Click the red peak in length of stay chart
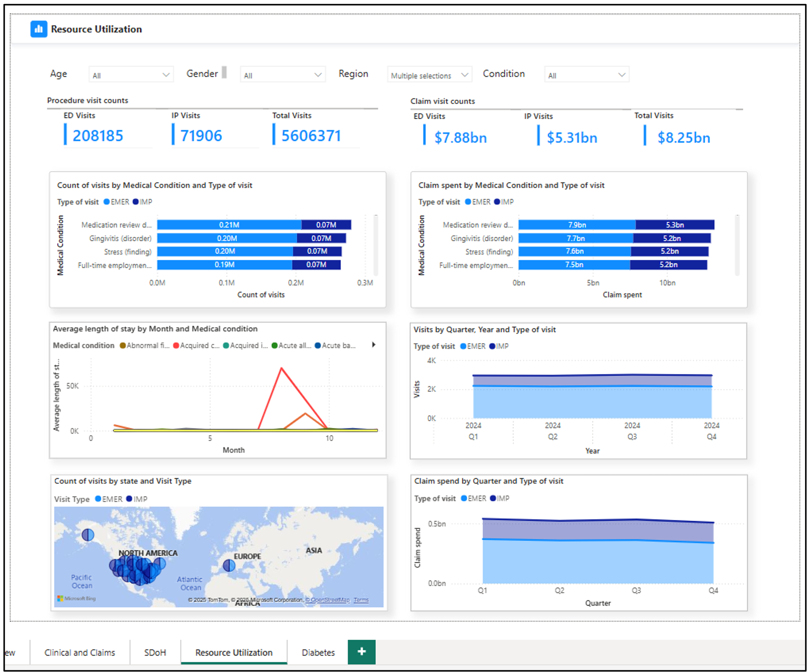 282,368
